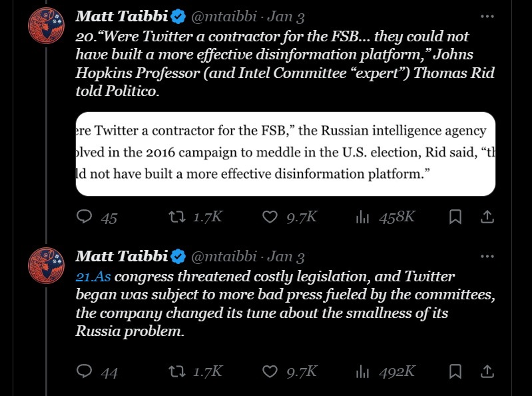Image resolution: width=532 pixels, height=396 pixels.
Task: Like the tweet quoting Thomas Rid
Action: tap(270, 217)
